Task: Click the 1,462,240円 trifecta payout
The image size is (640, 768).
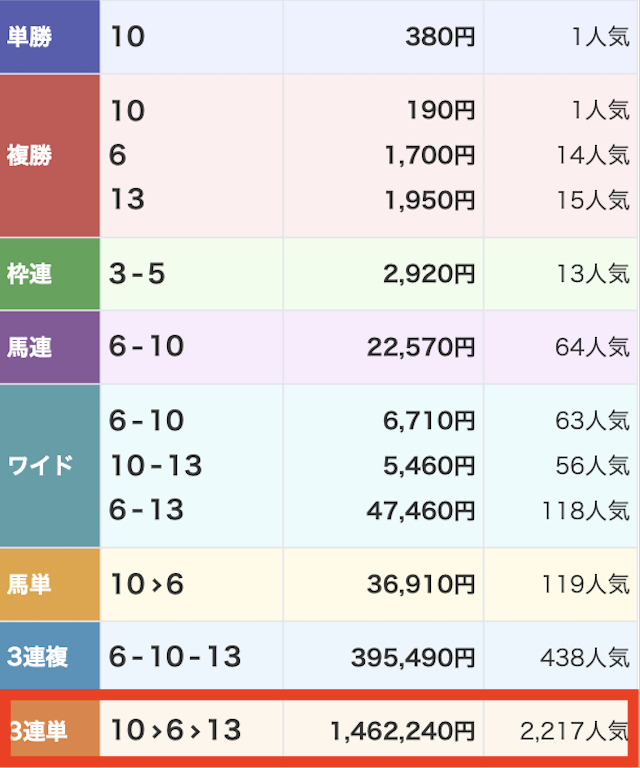Action: (x=402, y=732)
